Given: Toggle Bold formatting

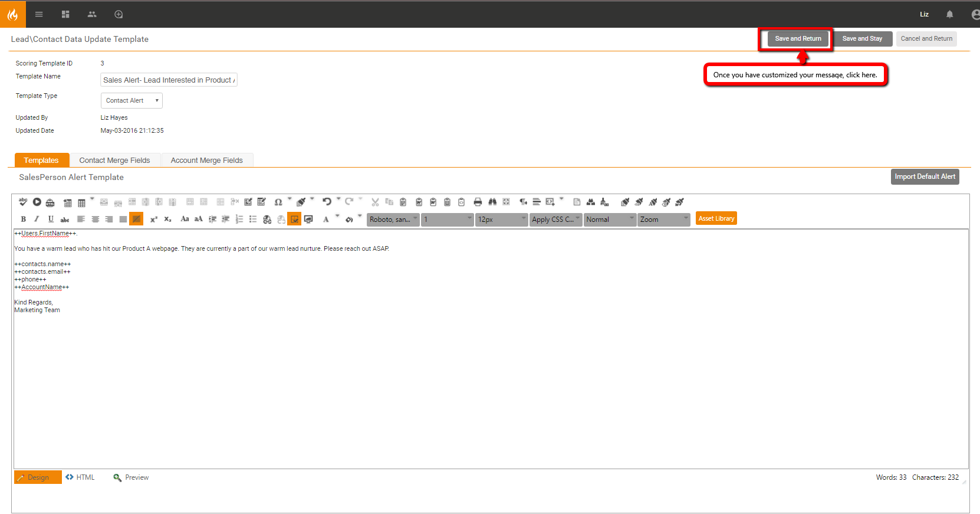Looking at the screenshot, I should [x=24, y=219].
